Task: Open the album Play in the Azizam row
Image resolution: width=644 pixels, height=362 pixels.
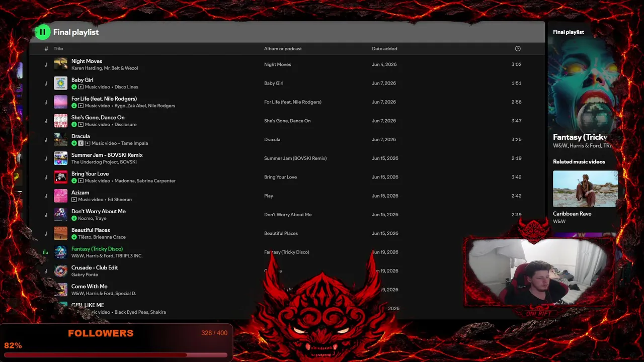Action: pyautogui.click(x=269, y=196)
